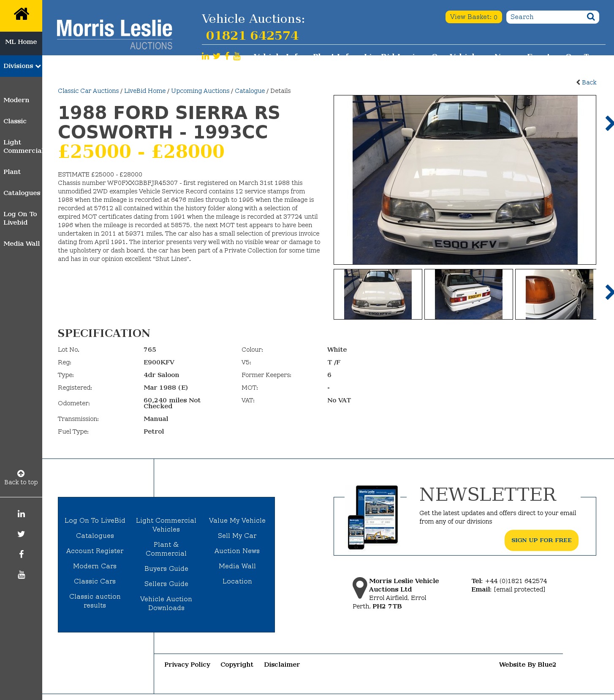This screenshot has height=700, width=614.
Task: Open Twitter icon in header
Action: point(217,56)
